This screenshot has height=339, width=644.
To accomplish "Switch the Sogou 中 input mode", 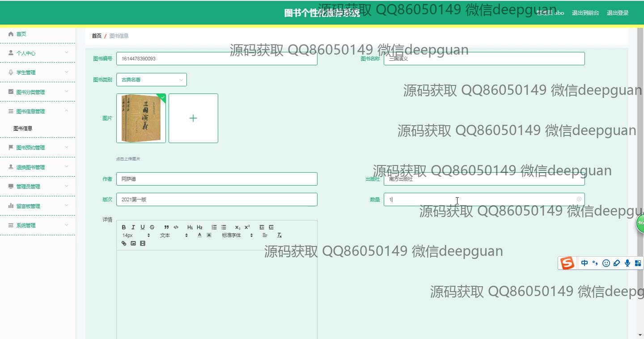I will (x=585, y=263).
